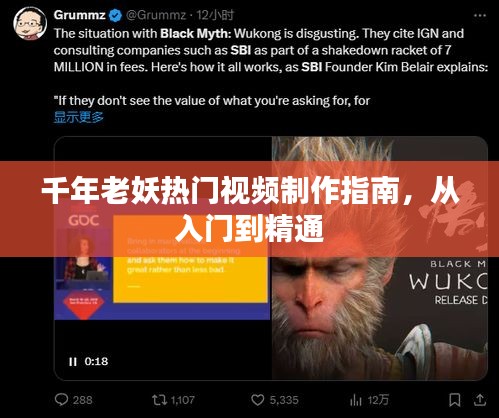Expand tweet text with 显示更多
The width and height of the screenshot is (499, 418).
click(x=79, y=117)
